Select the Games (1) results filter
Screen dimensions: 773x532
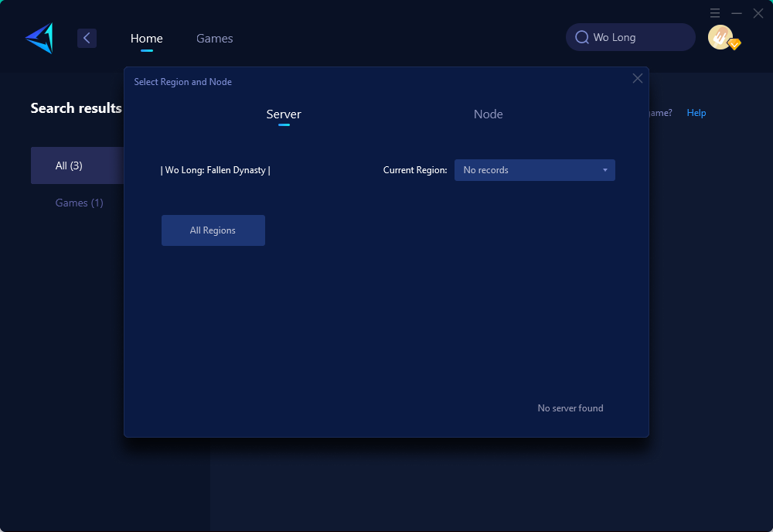click(79, 203)
